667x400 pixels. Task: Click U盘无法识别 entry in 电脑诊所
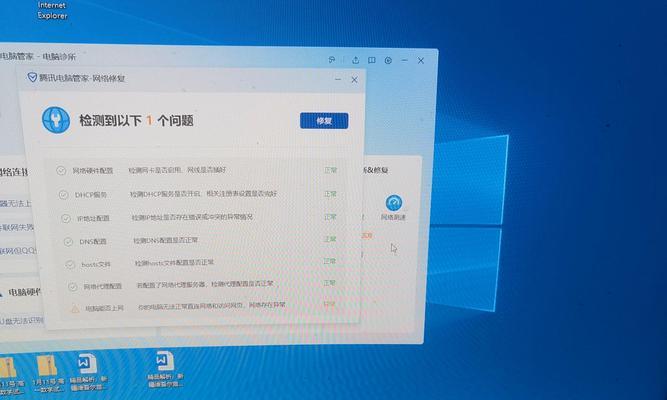[21, 320]
